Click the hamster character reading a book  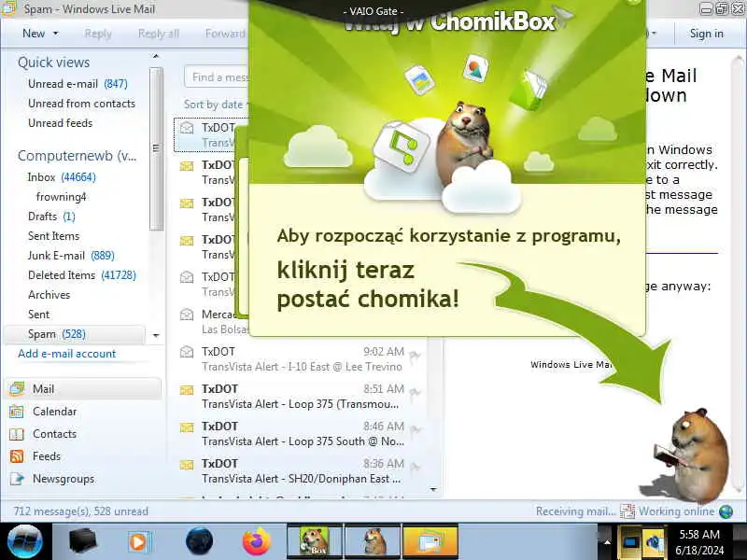[691, 455]
